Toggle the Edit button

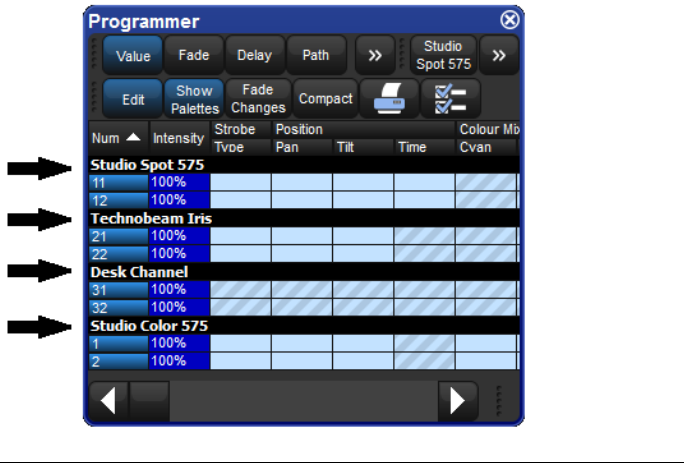[133, 99]
